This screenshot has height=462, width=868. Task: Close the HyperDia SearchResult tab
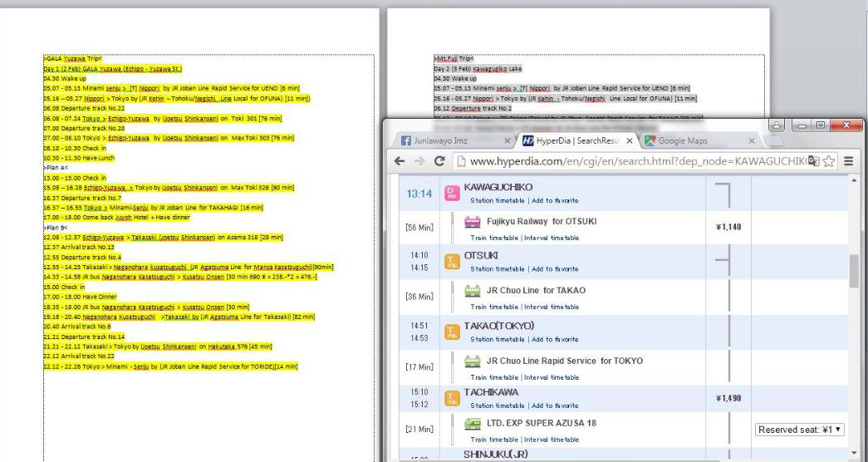point(629,141)
